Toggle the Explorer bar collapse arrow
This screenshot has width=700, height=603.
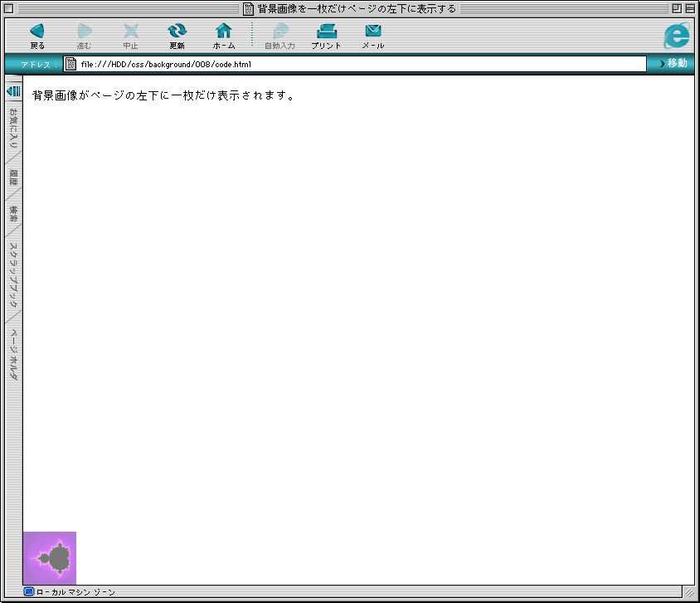[13, 90]
